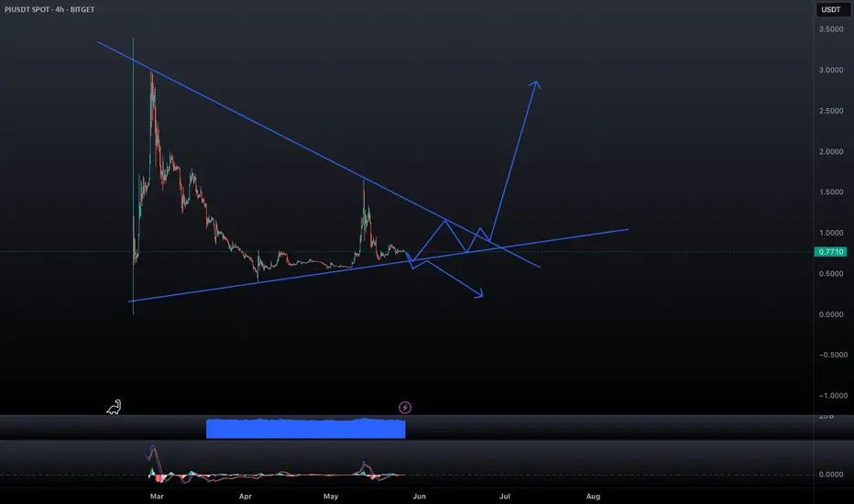
Task: Select the 0.7710 current price label
Action: coord(831,252)
